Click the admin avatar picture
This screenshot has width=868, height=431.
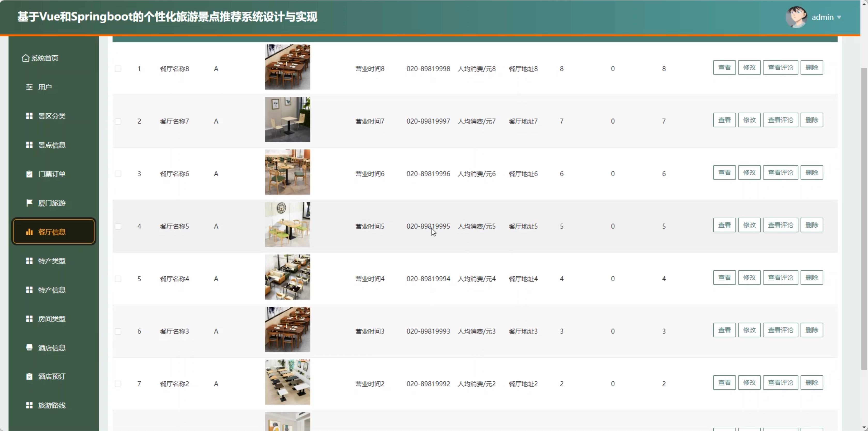pos(796,17)
